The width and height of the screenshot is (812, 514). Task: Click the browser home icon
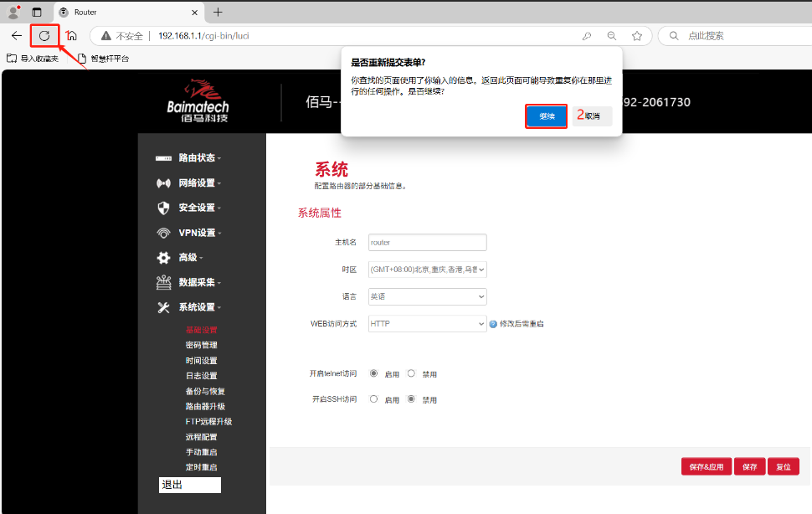(72, 35)
